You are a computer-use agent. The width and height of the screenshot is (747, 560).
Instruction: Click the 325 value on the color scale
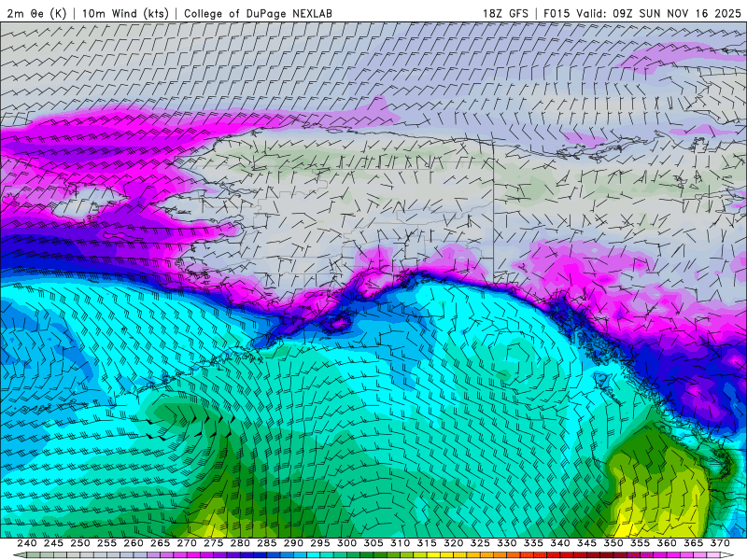480,543
